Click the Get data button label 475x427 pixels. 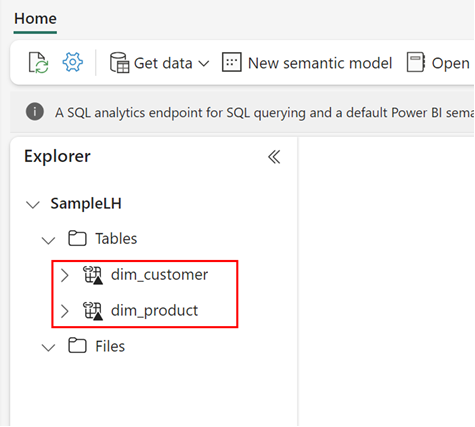click(163, 63)
